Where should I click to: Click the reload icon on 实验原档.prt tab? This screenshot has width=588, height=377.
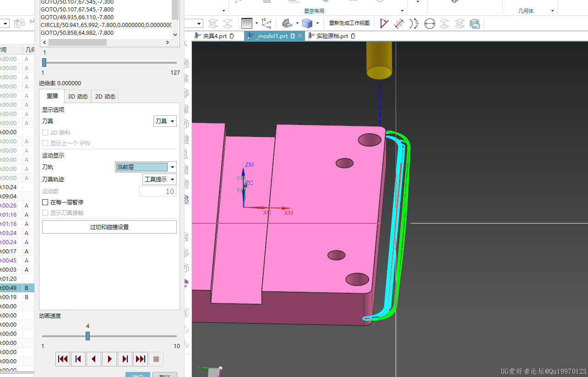coord(354,36)
